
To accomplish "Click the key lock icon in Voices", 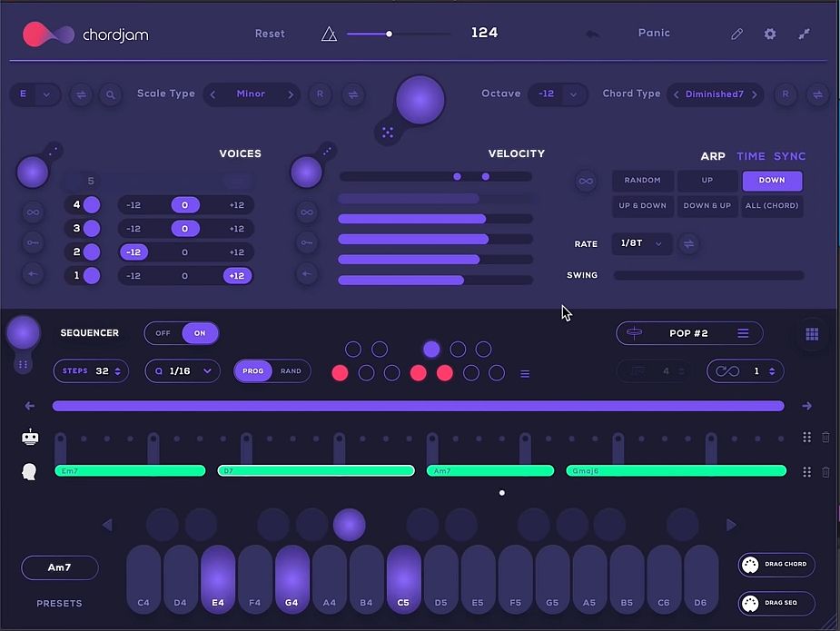I will tap(33, 242).
